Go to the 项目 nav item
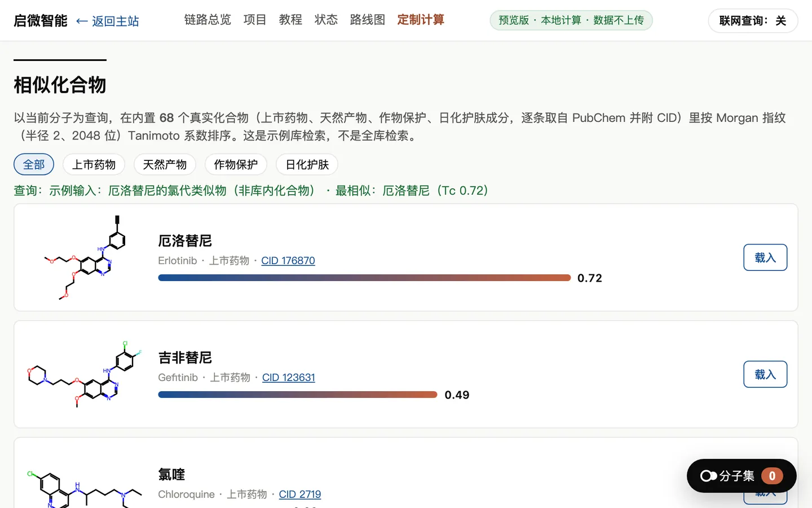 pyautogui.click(x=255, y=20)
